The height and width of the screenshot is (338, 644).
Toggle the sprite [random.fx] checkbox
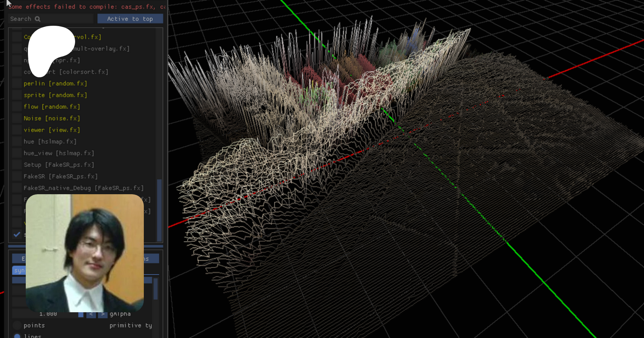tap(17, 95)
